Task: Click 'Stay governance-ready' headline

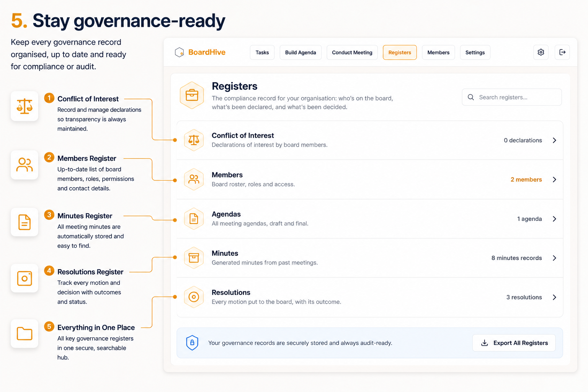Action: 129,21
